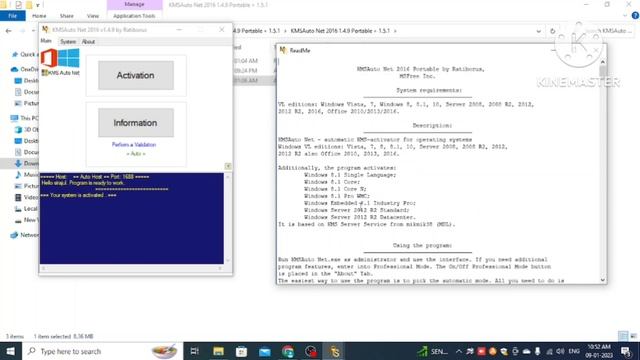Select the Manage contextual tab
The image size is (640, 360).
[x=134, y=4]
